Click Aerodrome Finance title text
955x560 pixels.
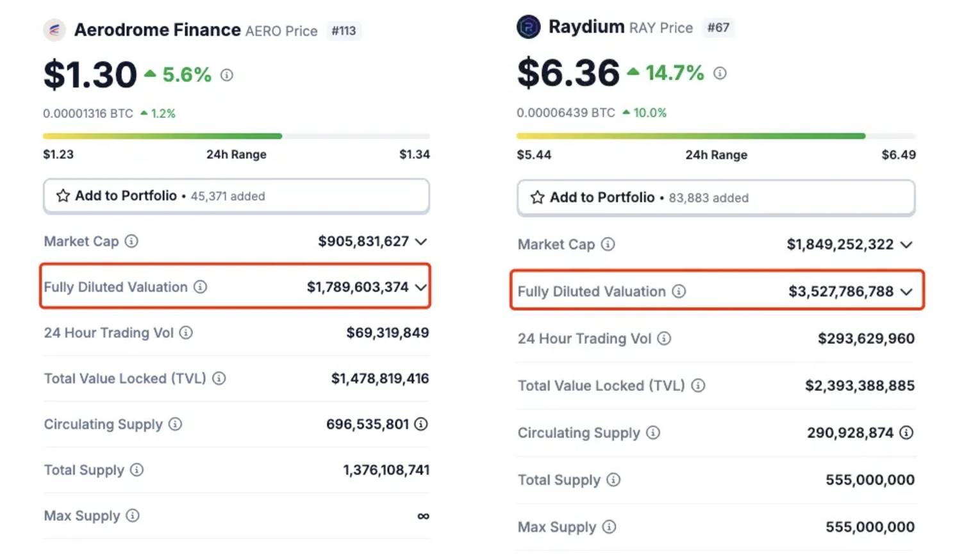[157, 30]
